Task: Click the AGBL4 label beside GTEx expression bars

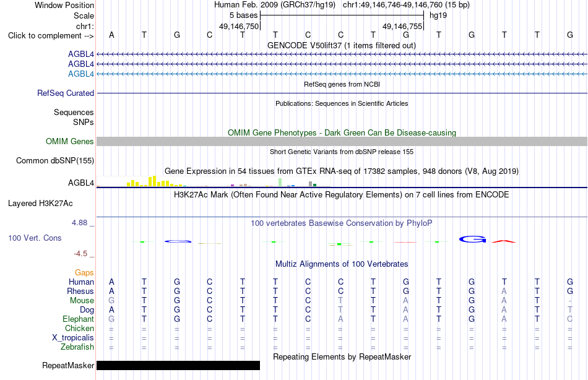Action: pos(81,183)
